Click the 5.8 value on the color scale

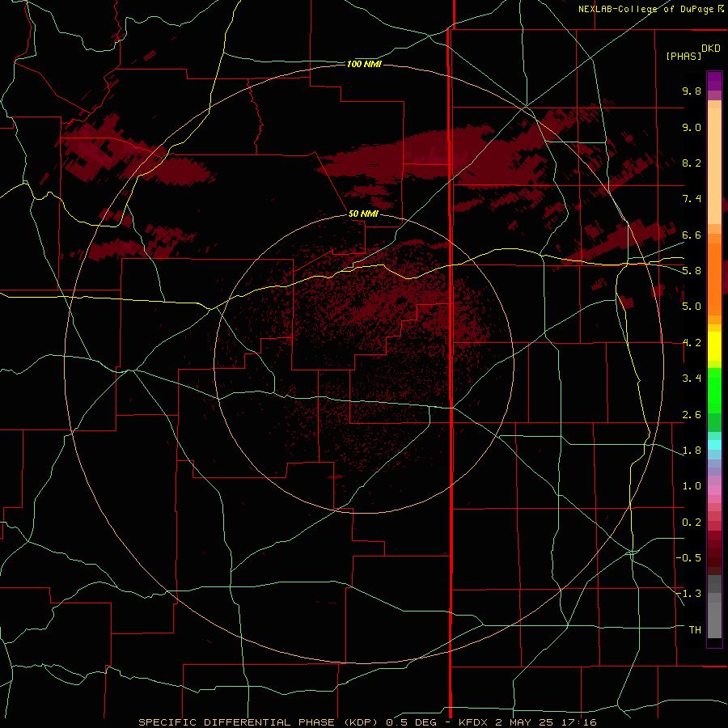692,271
